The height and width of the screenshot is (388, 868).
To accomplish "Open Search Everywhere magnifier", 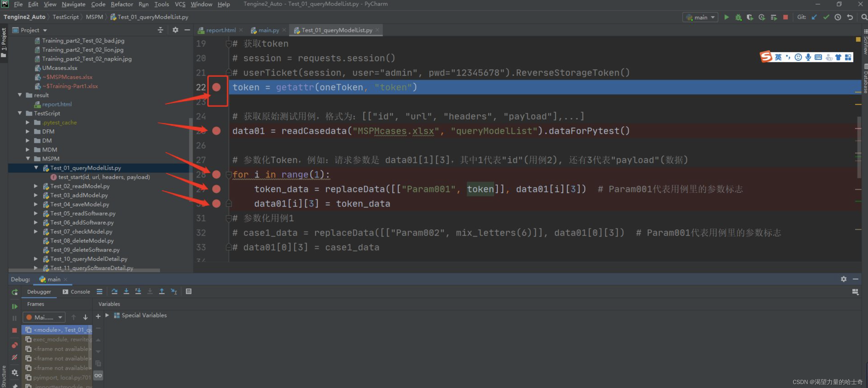I will [x=864, y=17].
